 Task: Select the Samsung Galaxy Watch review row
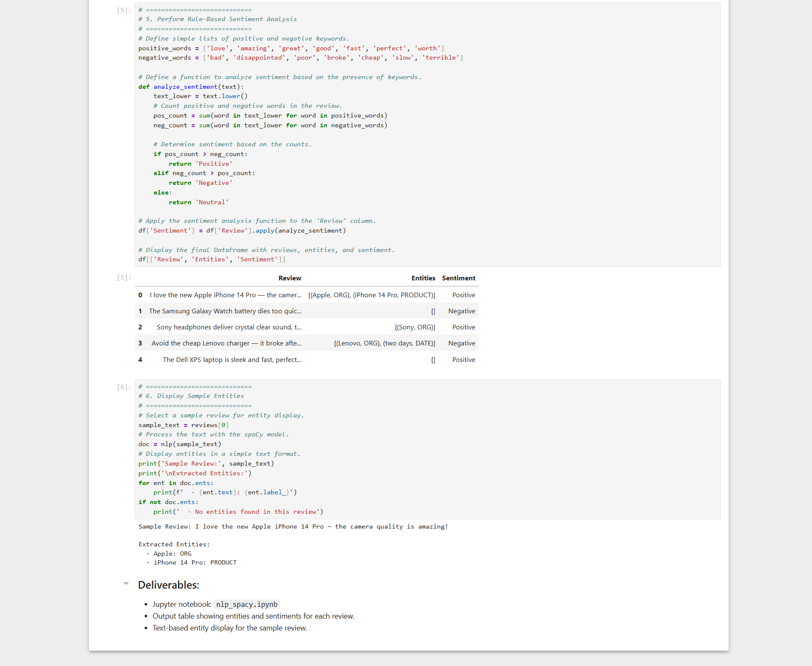coord(225,311)
